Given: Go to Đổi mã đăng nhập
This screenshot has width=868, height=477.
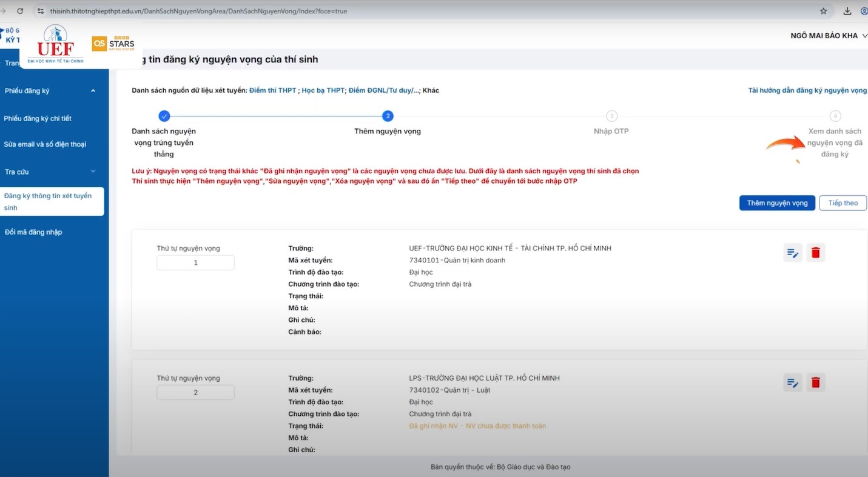Looking at the screenshot, I should (33, 232).
